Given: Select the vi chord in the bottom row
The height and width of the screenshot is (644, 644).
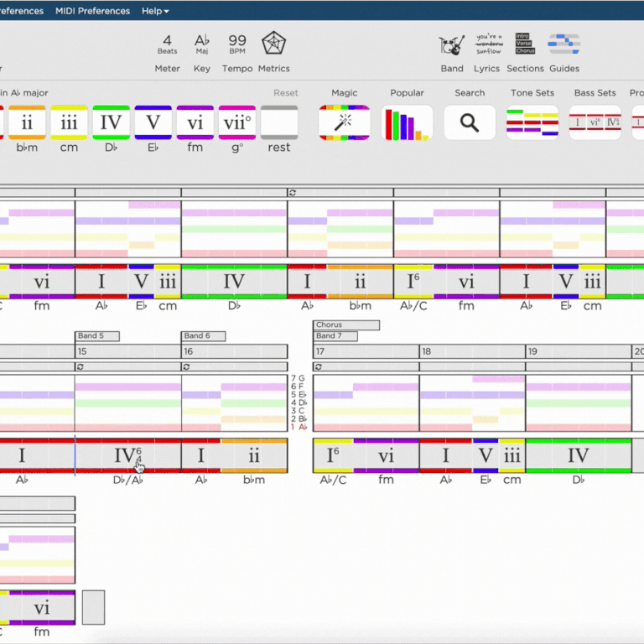Looking at the screenshot, I should click(41, 607).
